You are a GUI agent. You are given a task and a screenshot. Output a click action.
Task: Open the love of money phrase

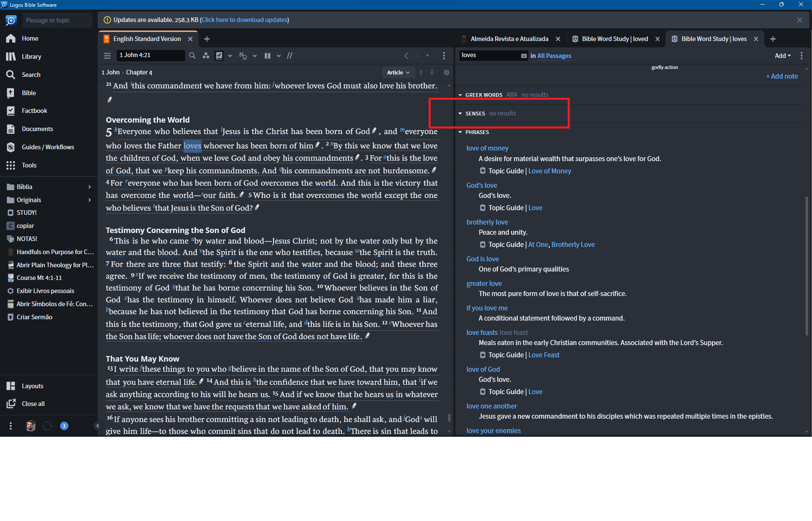(x=487, y=148)
